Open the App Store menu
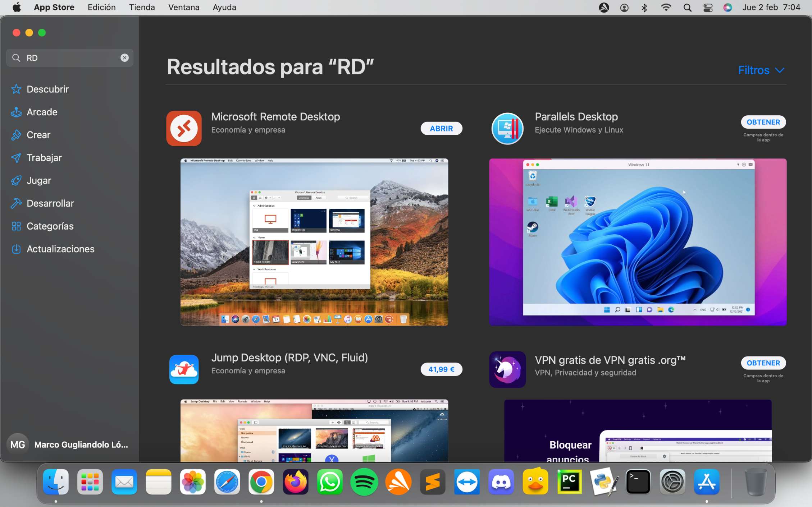The height and width of the screenshot is (507, 812). [54, 7]
